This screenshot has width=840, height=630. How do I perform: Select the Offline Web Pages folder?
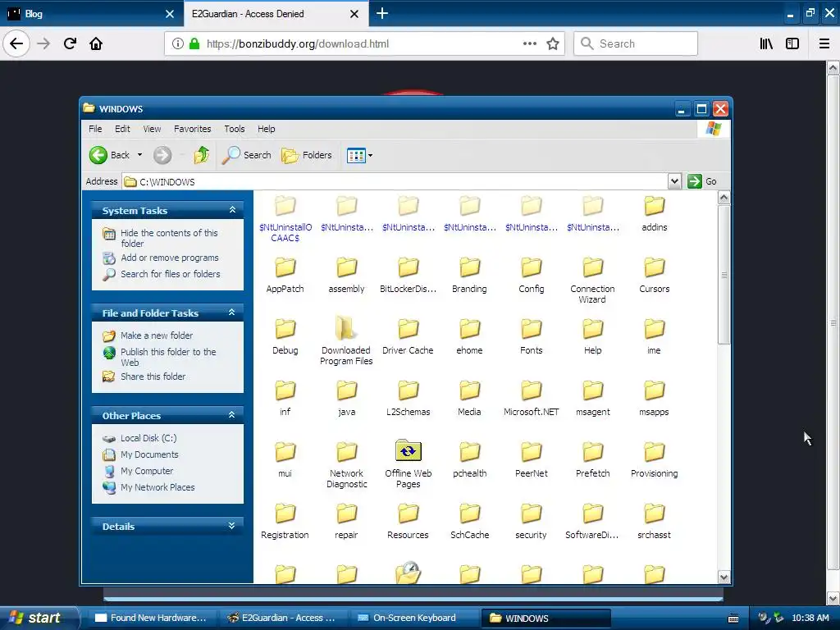pos(409,451)
